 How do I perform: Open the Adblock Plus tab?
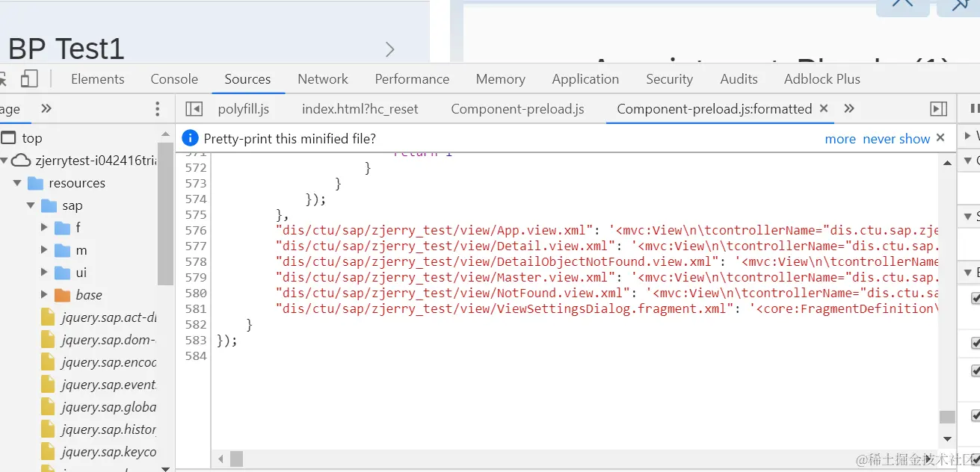click(822, 79)
